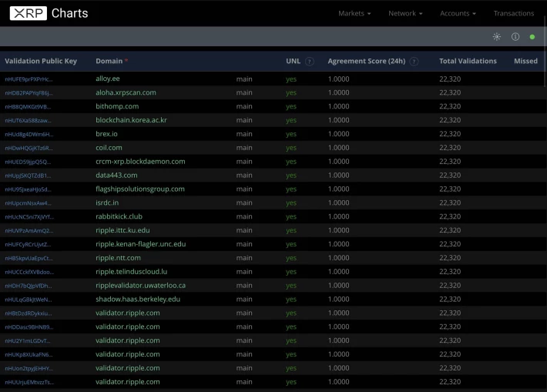
Task: Click the aloha.xrpscan.com domain
Action: [126, 92]
